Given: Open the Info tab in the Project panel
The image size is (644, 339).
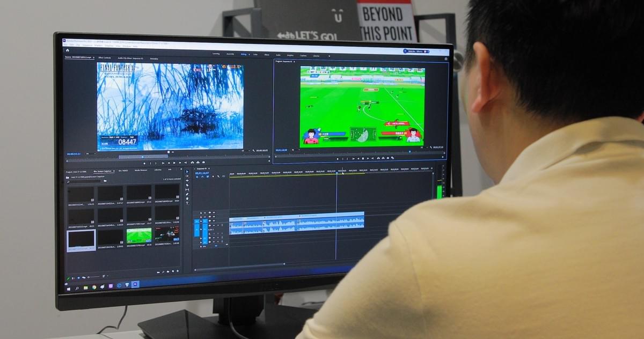Looking at the screenshot, I should pyautogui.click(x=170, y=170).
